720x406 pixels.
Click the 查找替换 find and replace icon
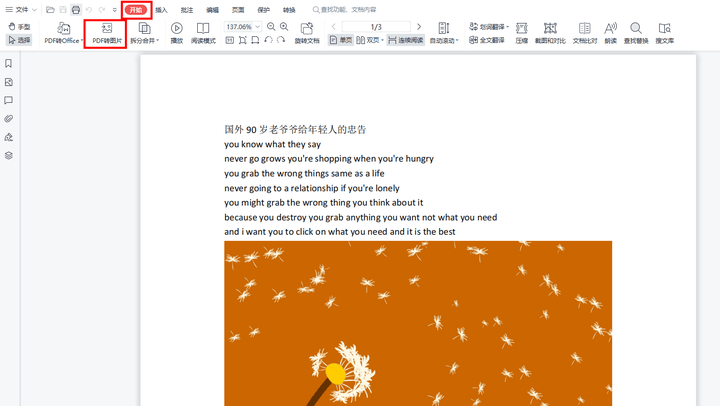coord(636,32)
